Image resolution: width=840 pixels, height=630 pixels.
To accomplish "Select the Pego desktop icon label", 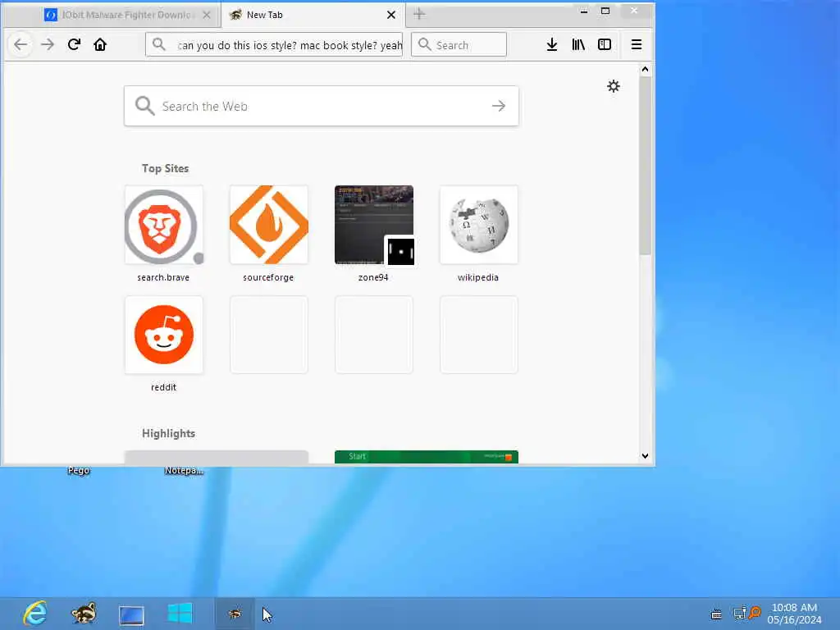I will click(x=79, y=470).
